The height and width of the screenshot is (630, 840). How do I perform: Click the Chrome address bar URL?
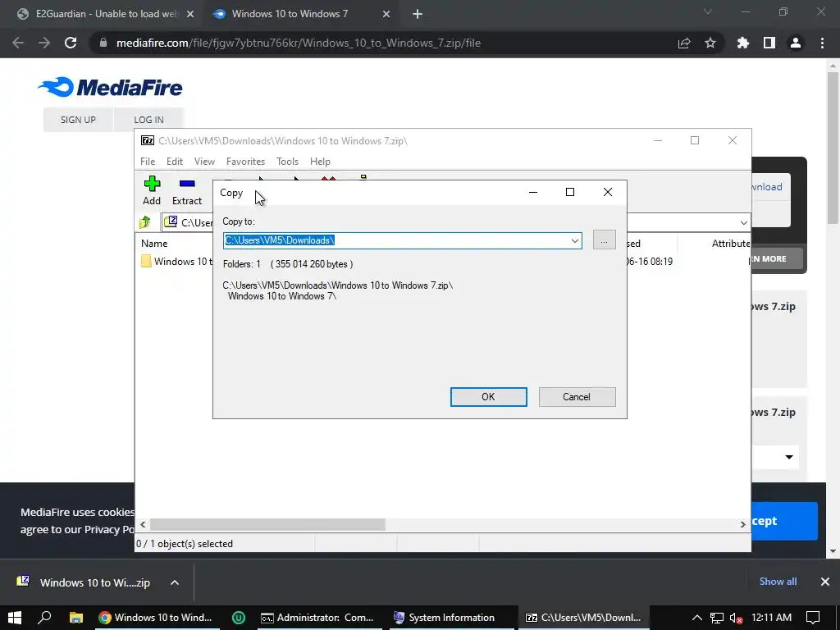[299, 43]
